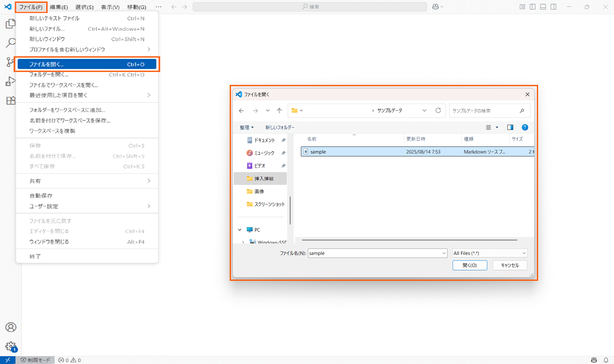Click the up-folder arrow in the file dialog
Screen dimensions: 614x364
click(x=279, y=111)
